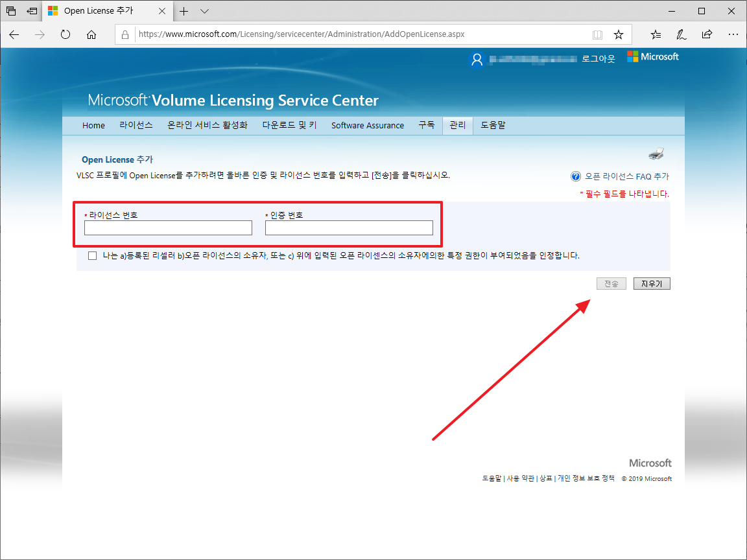Expand the tab preview chevron
747x560 pixels.
pos(204,11)
